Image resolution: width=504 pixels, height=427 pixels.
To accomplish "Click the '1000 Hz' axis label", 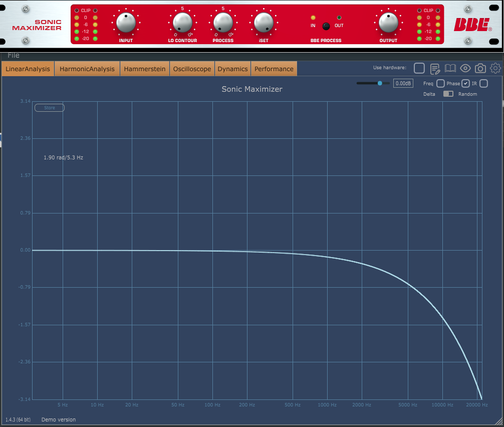I will pos(327,405).
